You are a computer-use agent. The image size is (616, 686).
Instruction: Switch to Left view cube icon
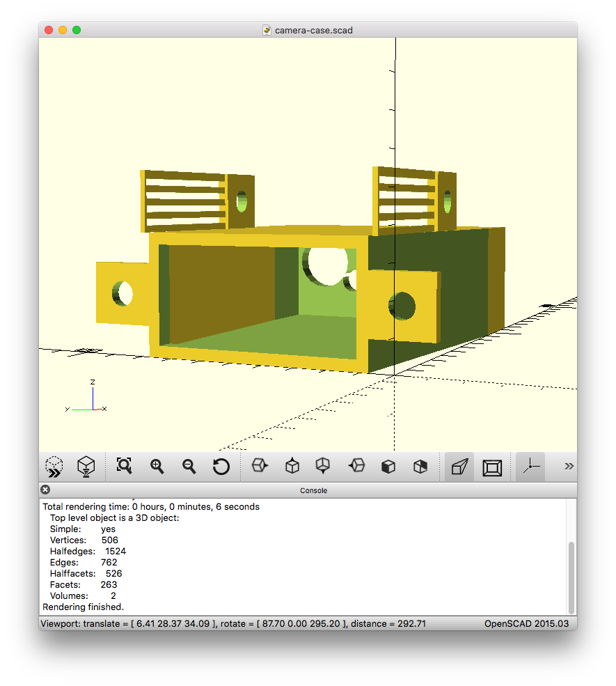pyautogui.click(x=356, y=466)
